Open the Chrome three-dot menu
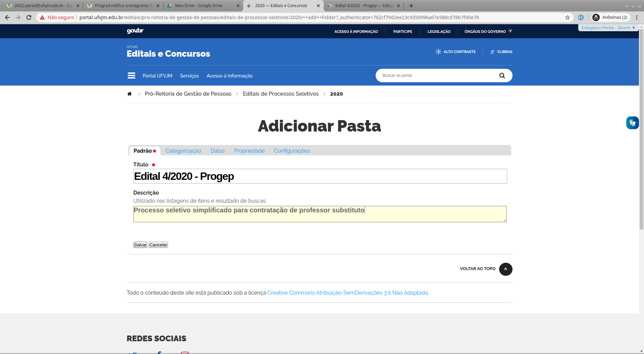Image resolution: width=644 pixels, height=354 pixels. [637, 17]
